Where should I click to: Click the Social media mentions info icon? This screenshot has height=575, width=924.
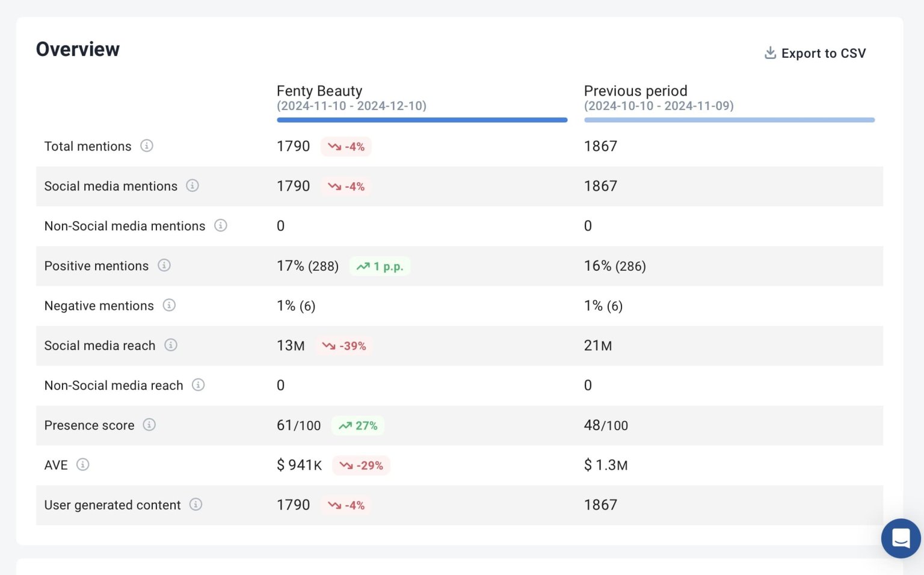(x=192, y=186)
